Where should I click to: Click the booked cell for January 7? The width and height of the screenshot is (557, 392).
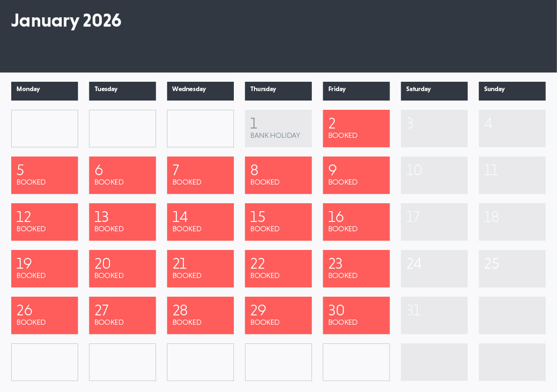coord(200,175)
